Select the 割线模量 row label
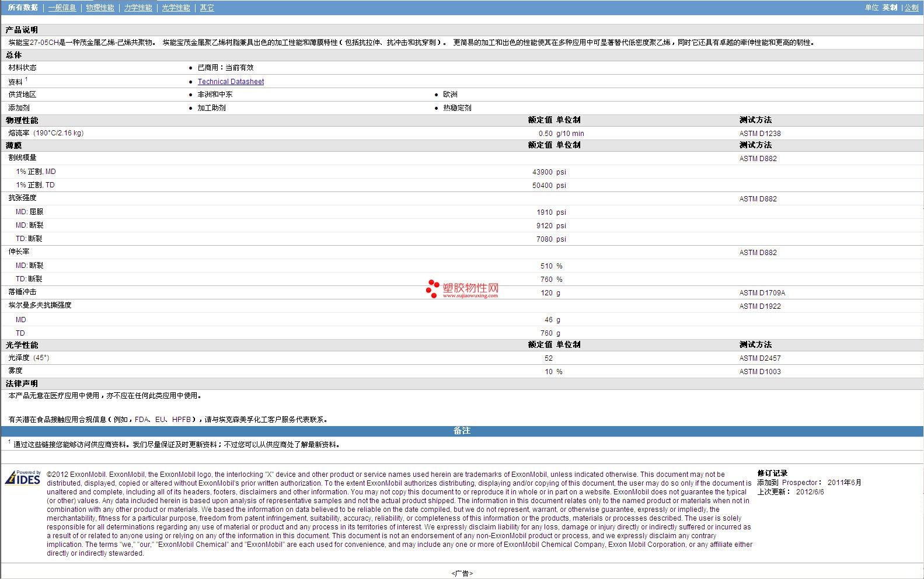924x579 pixels. pyautogui.click(x=22, y=158)
